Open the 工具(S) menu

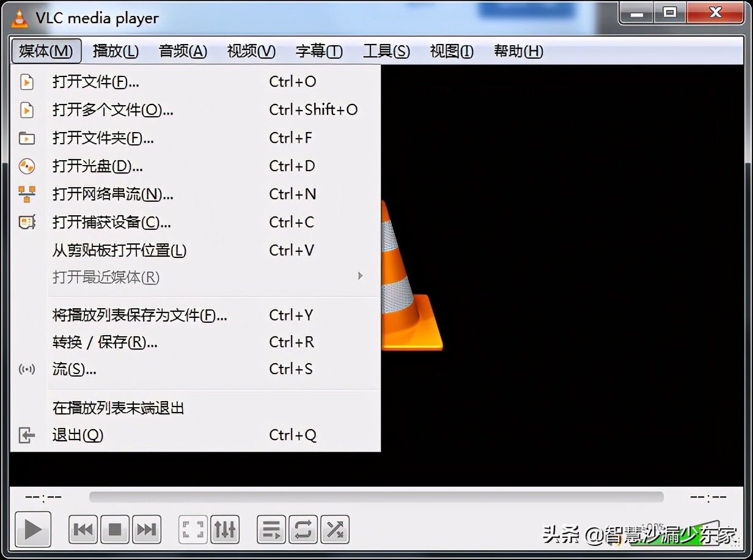[386, 51]
